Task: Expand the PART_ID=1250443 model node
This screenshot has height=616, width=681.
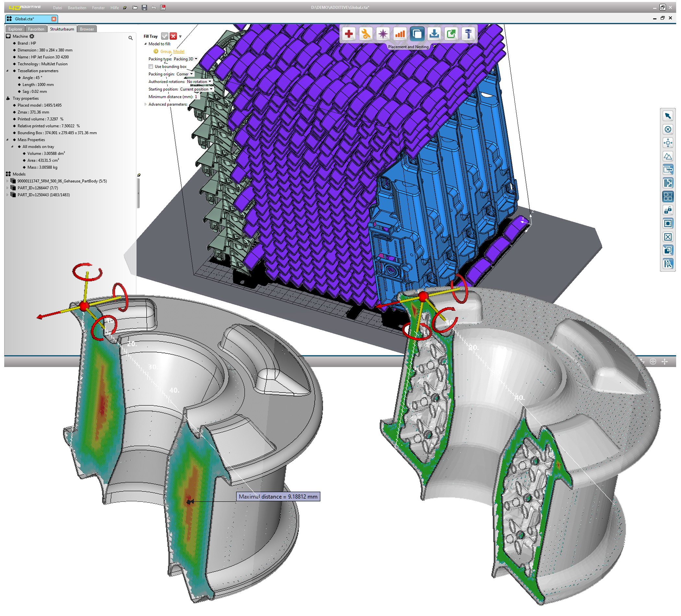Action: point(7,195)
